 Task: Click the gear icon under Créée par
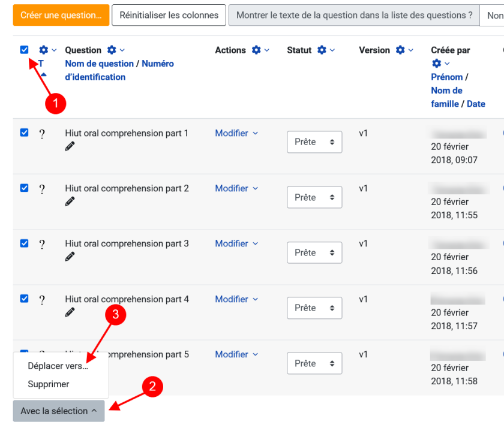point(436,64)
